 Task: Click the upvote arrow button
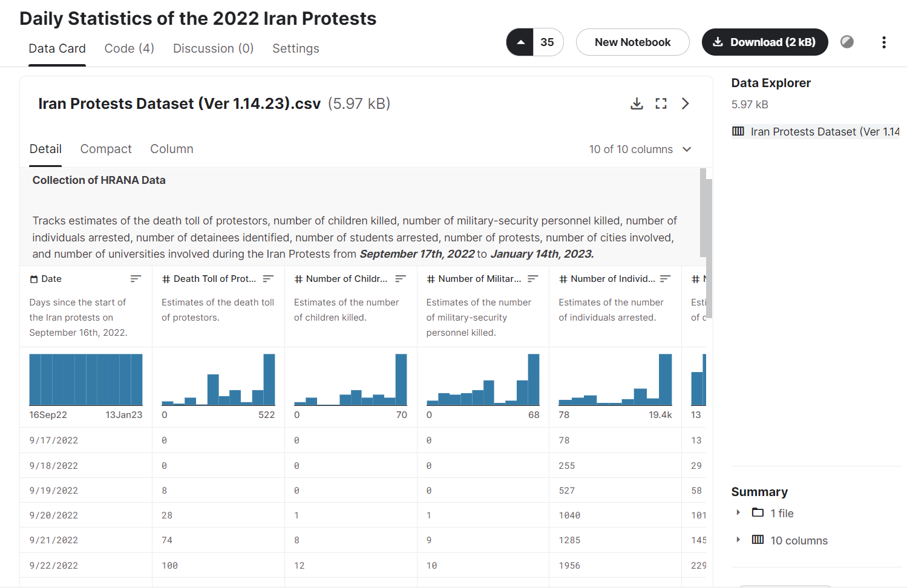pyautogui.click(x=520, y=42)
